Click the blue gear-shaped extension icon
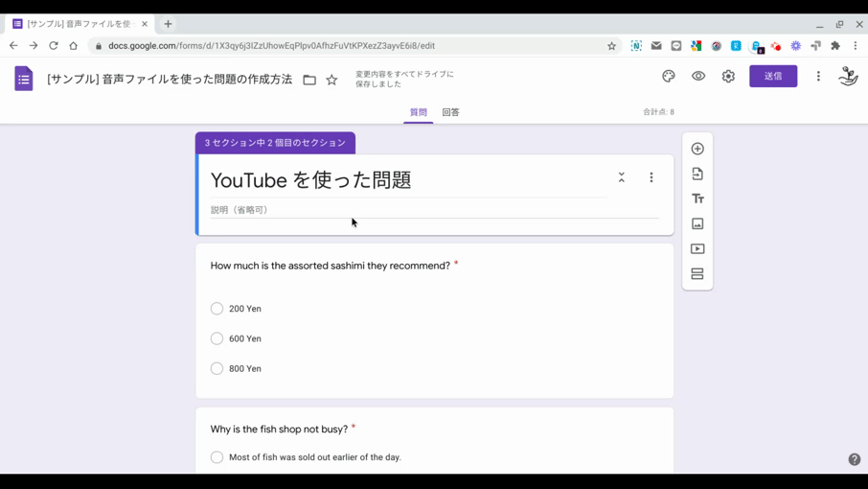The height and width of the screenshot is (489, 868). tap(795, 46)
